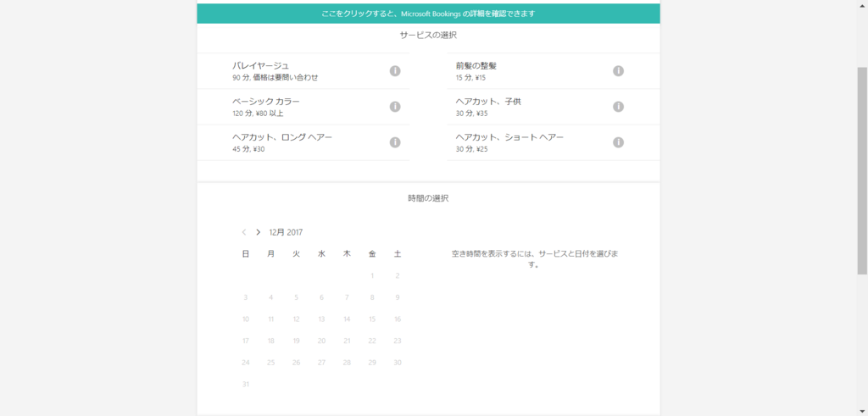The width and height of the screenshot is (868, 416).
Task: Pick date 10 on the calendar
Action: coord(246,319)
